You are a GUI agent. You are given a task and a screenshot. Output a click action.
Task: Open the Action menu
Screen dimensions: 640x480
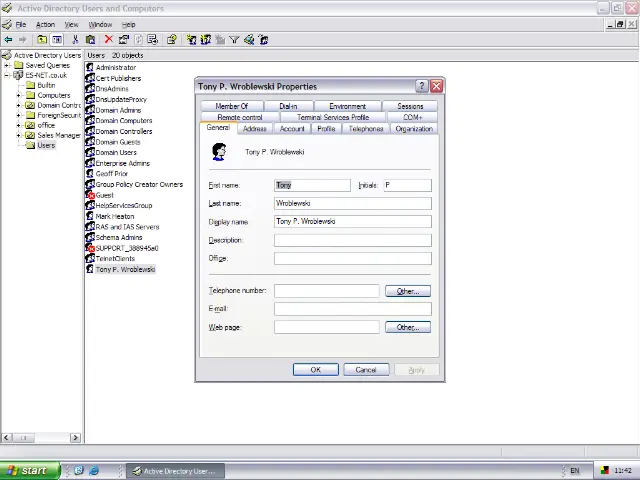coord(45,24)
